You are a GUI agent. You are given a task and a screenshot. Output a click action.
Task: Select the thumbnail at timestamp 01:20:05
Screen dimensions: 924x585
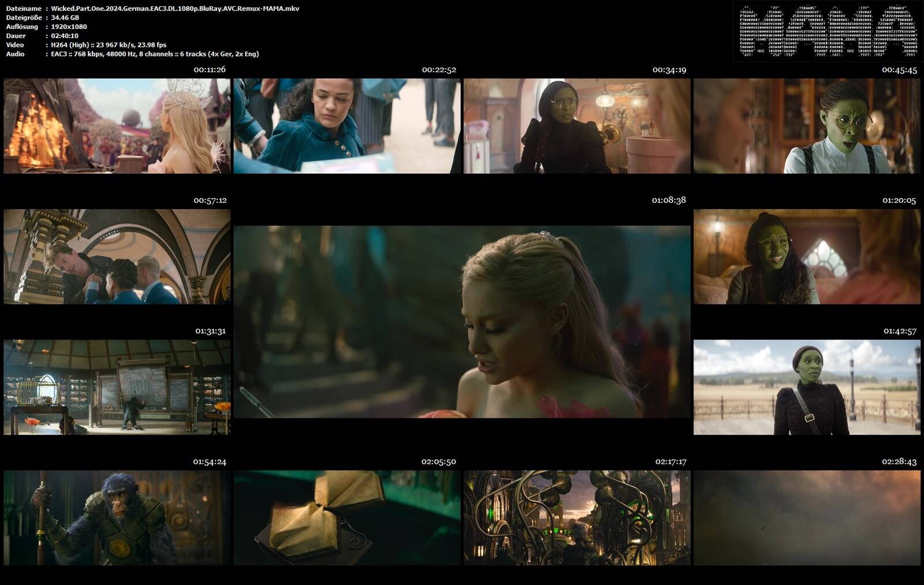point(807,256)
